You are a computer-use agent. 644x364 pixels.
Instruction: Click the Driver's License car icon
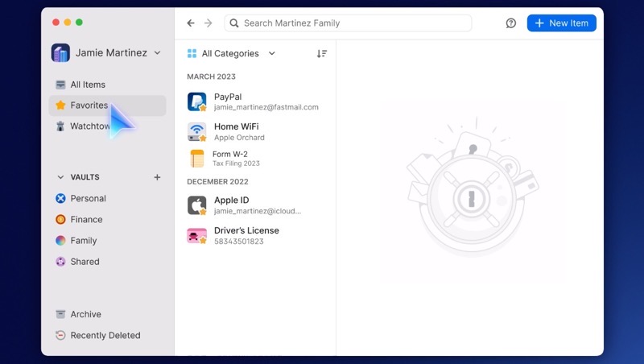196,236
